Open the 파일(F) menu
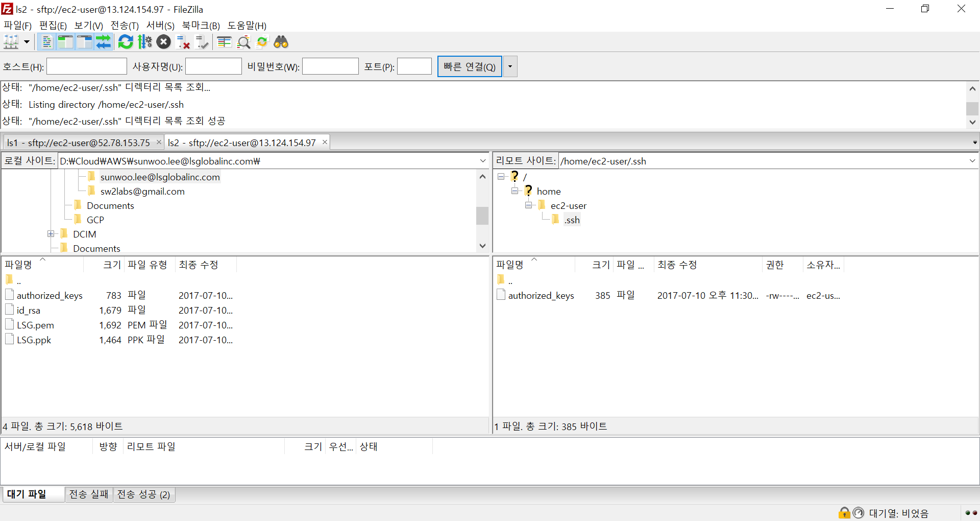The height and width of the screenshot is (521, 980). (x=18, y=26)
